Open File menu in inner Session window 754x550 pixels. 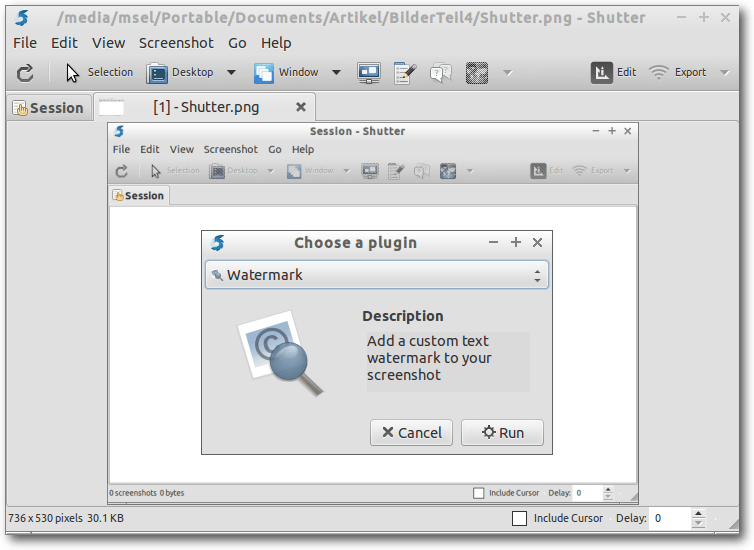point(121,150)
